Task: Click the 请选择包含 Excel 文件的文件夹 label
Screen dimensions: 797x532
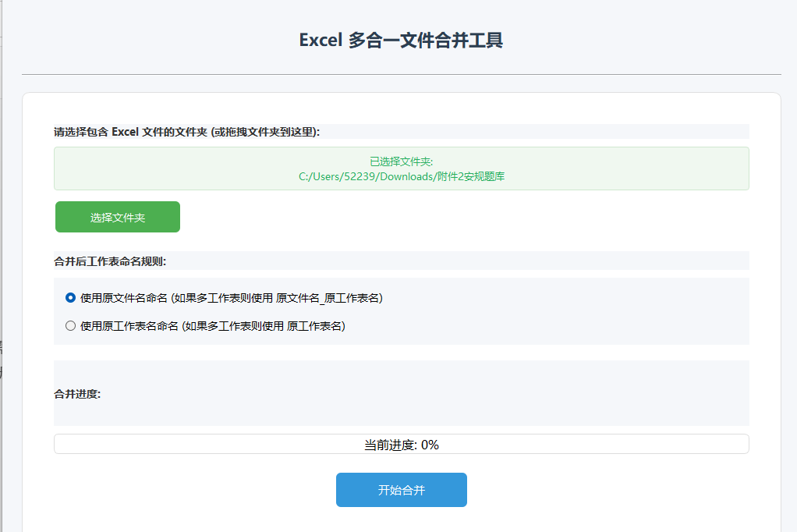Action: click(x=187, y=133)
